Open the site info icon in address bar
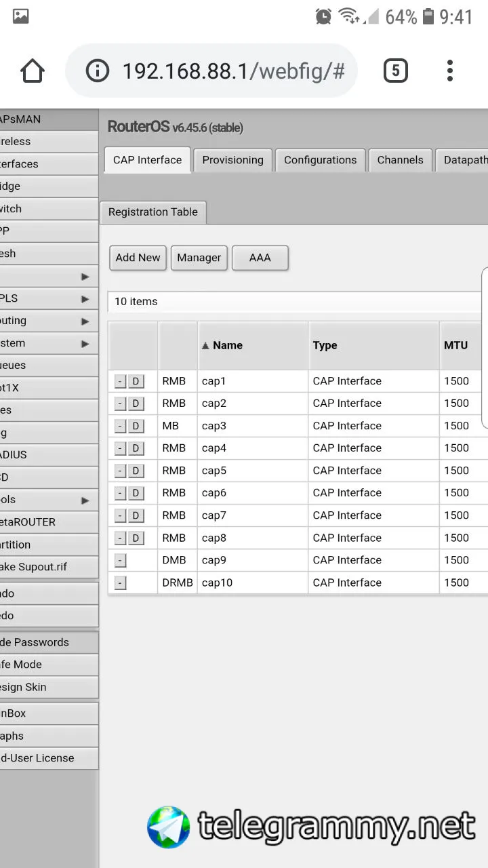 98,71
